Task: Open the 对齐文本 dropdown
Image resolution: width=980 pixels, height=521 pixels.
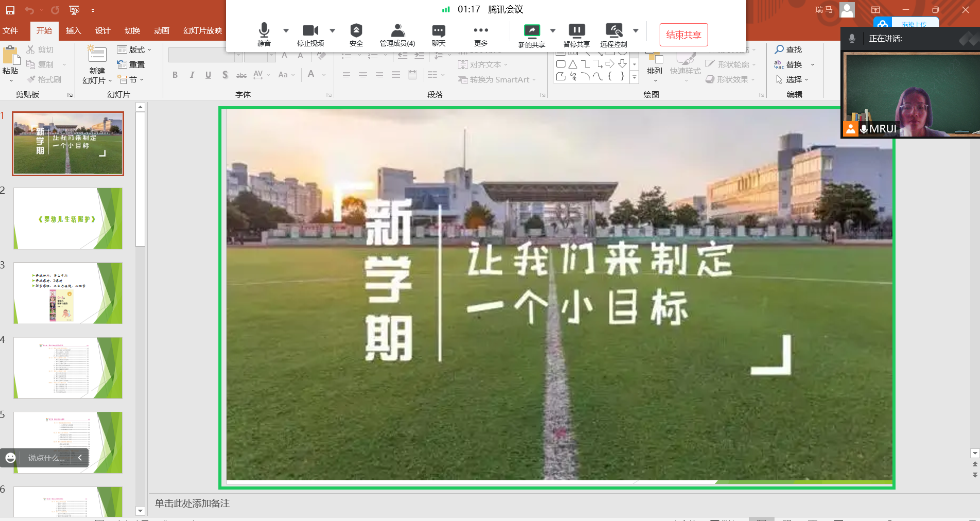Action: [x=483, y=64]
